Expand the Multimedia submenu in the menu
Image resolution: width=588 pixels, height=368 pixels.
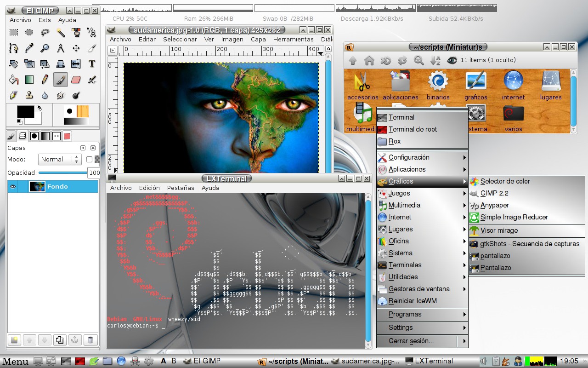[x=422, y=205]
